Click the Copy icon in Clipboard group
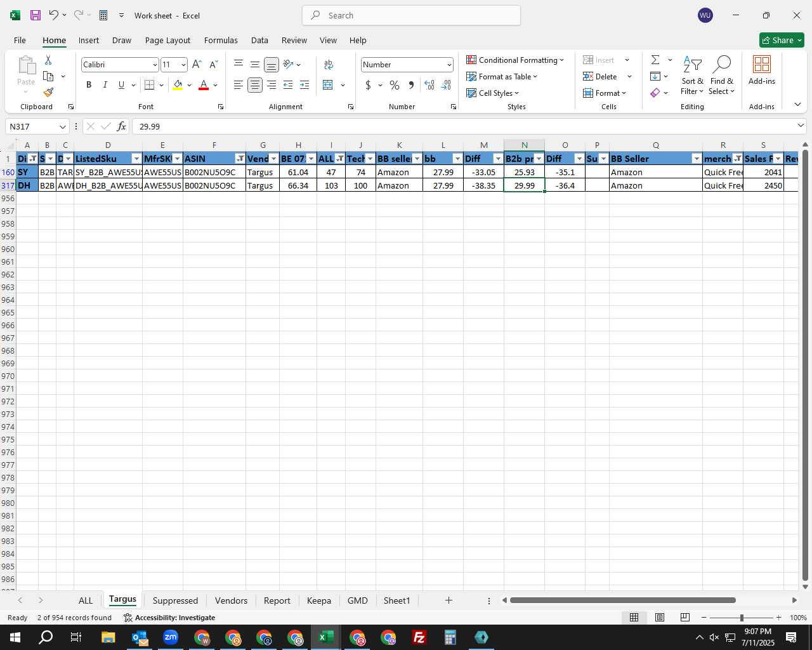 coord(48,76)
